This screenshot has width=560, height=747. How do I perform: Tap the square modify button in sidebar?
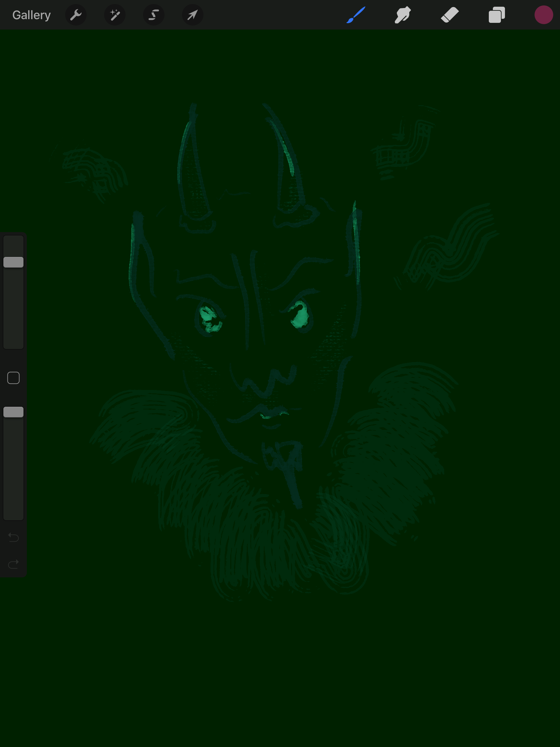(13, 378)
